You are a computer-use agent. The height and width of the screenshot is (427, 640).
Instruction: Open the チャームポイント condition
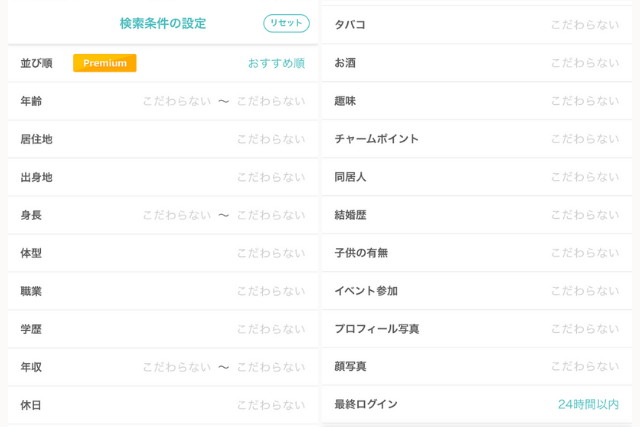click(476, 139)
